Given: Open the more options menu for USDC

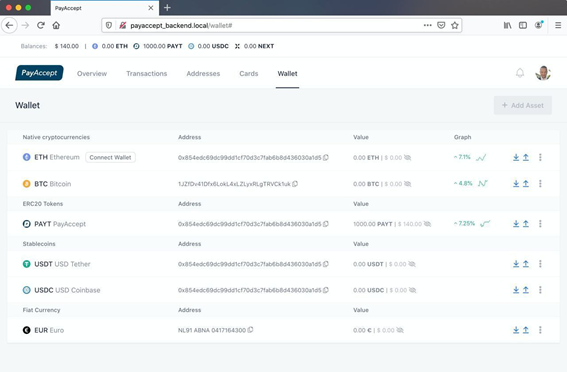Looking at the screenshot, I should pos(540,290).
